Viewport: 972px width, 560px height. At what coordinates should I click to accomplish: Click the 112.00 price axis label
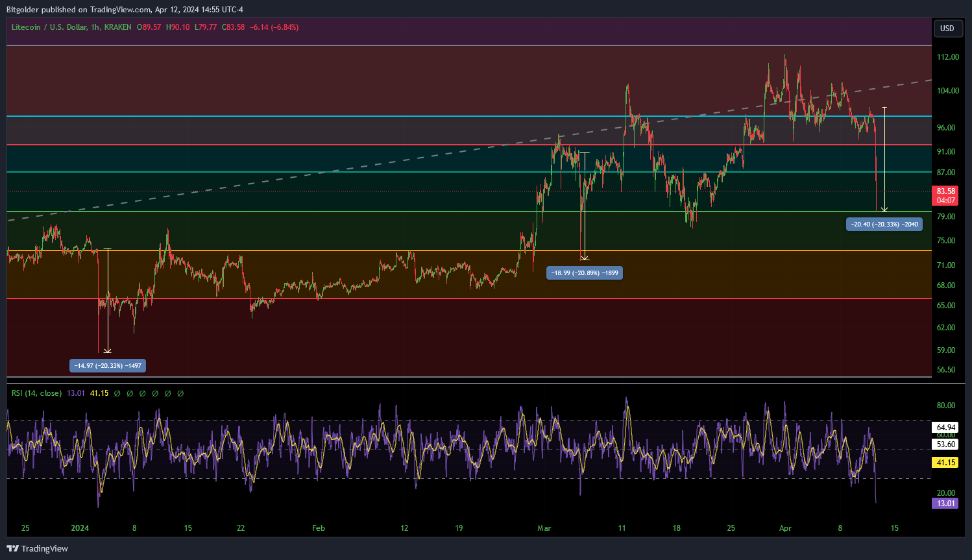947,57
